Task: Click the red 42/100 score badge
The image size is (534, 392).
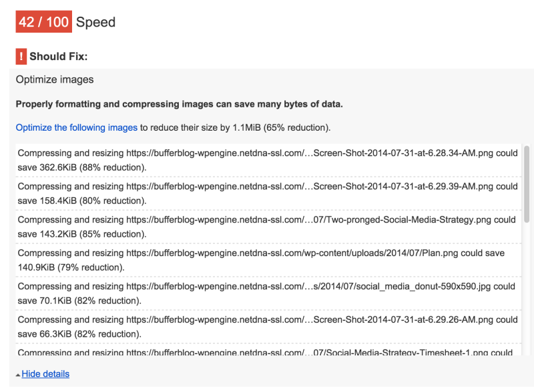Action: click(x=43, y=21)
